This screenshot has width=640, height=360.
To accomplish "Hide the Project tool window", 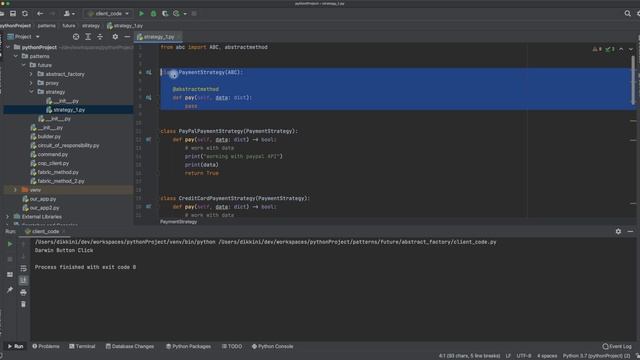I will [127, 37].
